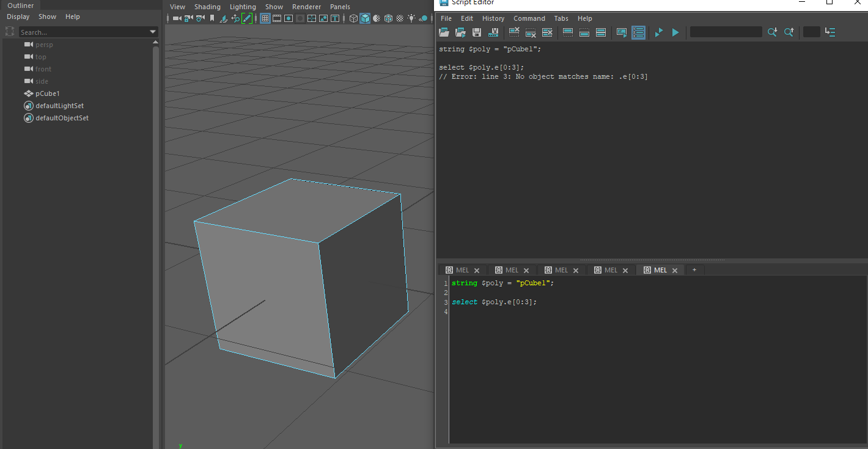
Task: Toggle Smooth Shade All in viewport
Action: tap(365, 19)
